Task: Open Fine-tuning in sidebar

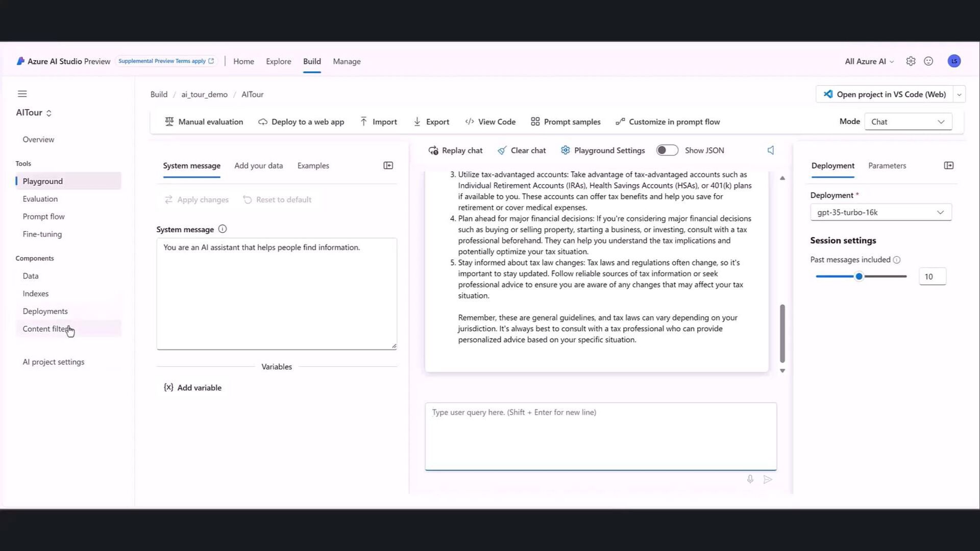Action: pos(68,234)
